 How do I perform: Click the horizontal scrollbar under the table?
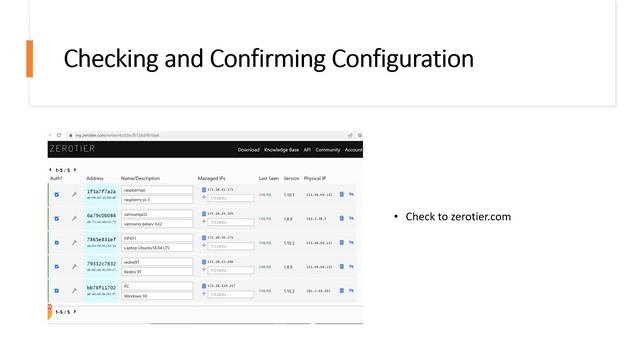coord(231,324)
